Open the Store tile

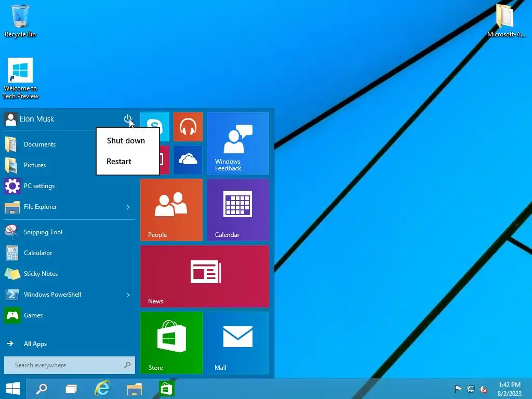click(171, 343)
